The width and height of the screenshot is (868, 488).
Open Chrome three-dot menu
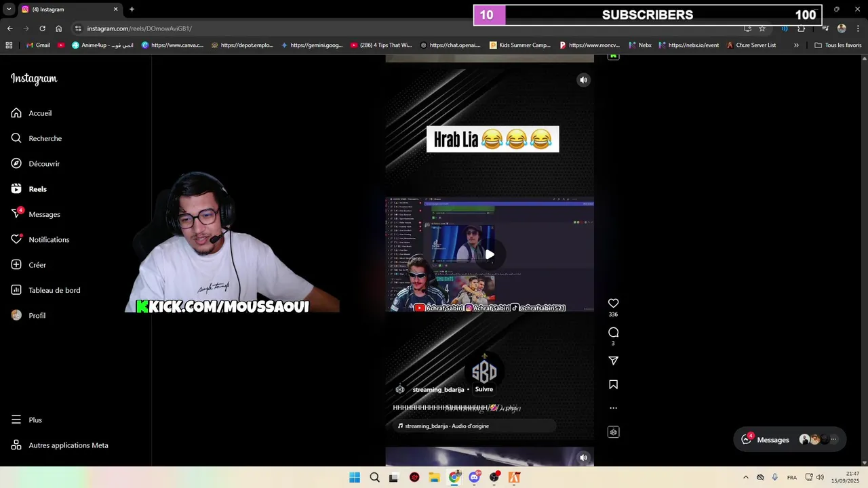pyautogui.click(x=858, y=28)
